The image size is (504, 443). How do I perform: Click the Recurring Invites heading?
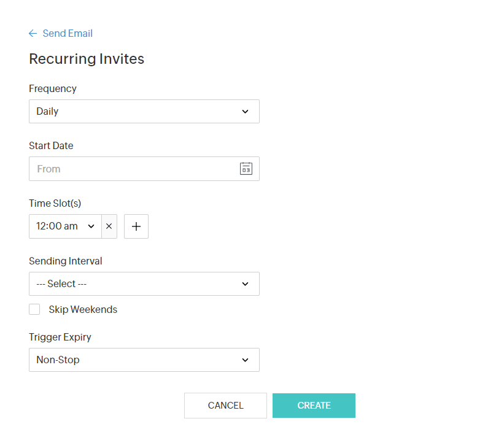(87, 59)
